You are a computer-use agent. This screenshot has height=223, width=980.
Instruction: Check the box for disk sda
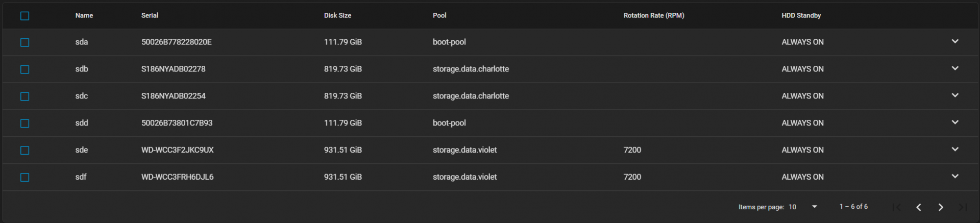pyautogui.click(x=24, y=42)
